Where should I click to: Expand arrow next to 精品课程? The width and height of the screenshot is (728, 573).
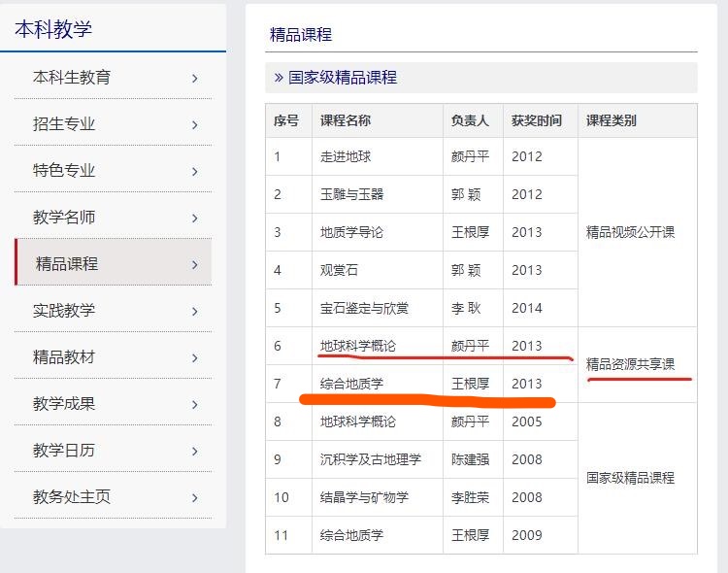[195, 264]
